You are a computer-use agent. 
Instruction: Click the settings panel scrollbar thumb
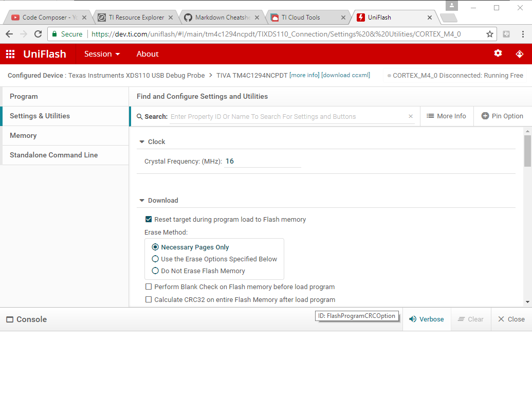527,151
